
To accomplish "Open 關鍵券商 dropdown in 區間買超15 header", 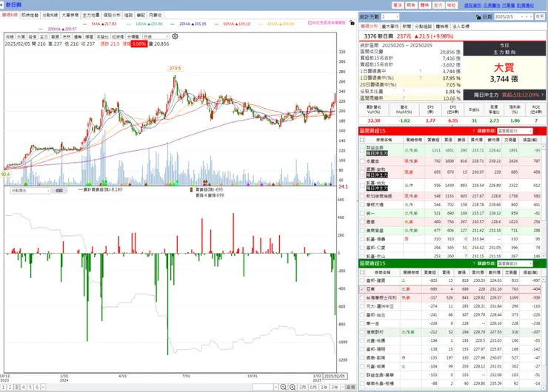I will (515, 131).
